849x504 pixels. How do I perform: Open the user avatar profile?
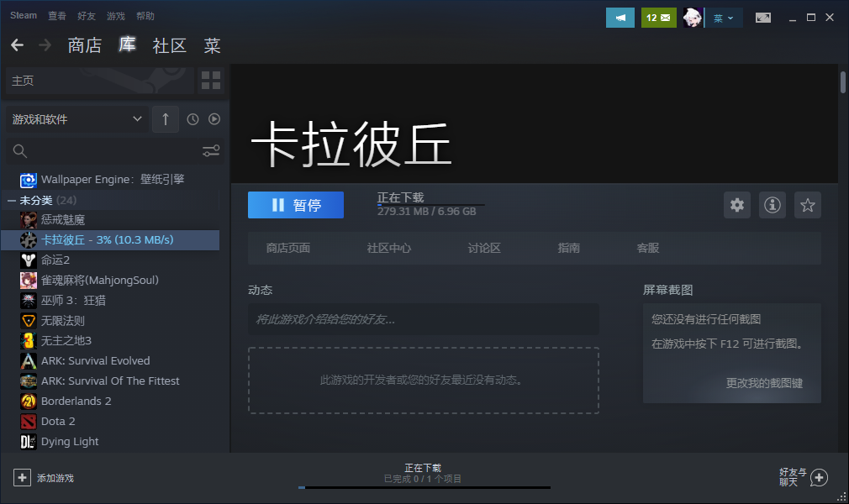pyautogui.click(x=693, y=18)
